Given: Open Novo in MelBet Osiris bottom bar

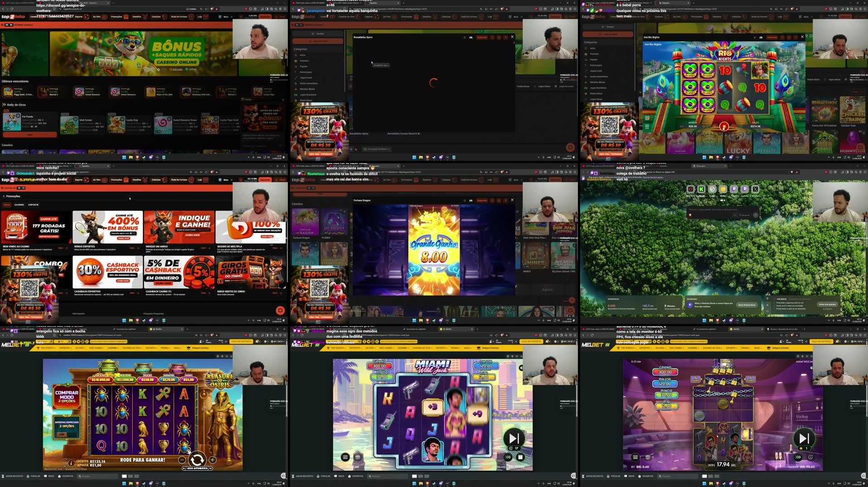Looking at the screenshot, I should 49,476.
